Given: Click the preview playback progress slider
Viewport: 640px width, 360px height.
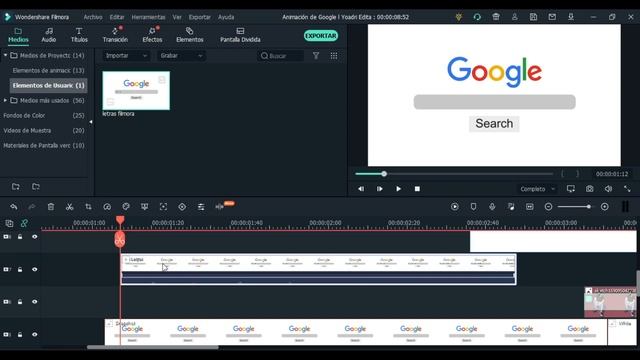Looking at the screenshot, I should (x=454, y=174).
